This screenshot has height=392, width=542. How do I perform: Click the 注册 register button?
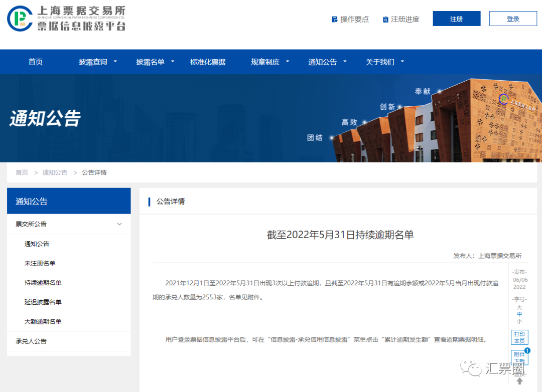(456, 19)
